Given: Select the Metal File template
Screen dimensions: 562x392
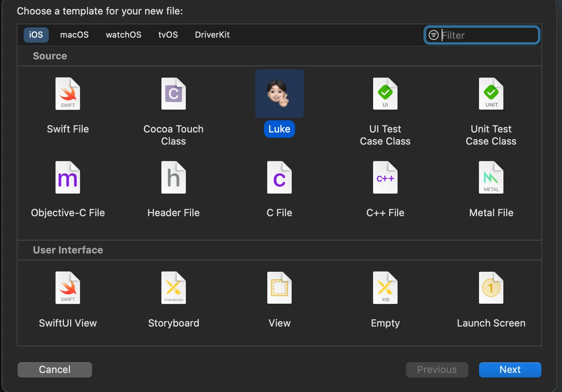Looking at the screenshot, I should click(491, 178).
